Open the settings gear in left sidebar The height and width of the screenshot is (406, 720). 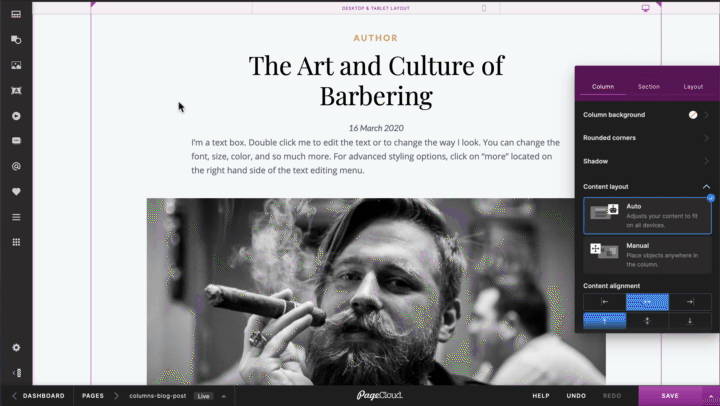(16, 348)
